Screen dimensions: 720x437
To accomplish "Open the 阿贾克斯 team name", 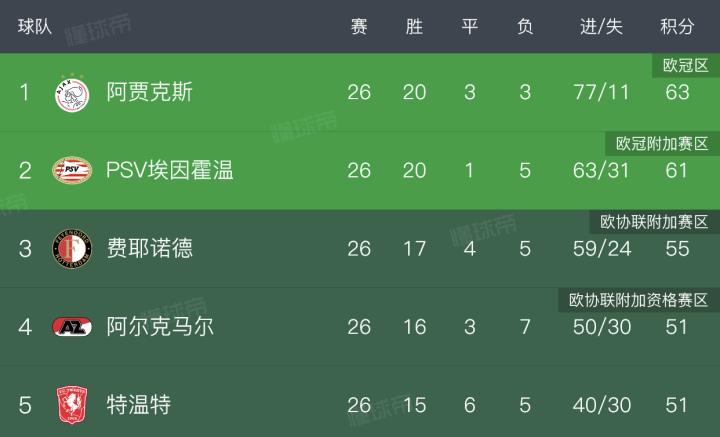I will pos(150,93).
